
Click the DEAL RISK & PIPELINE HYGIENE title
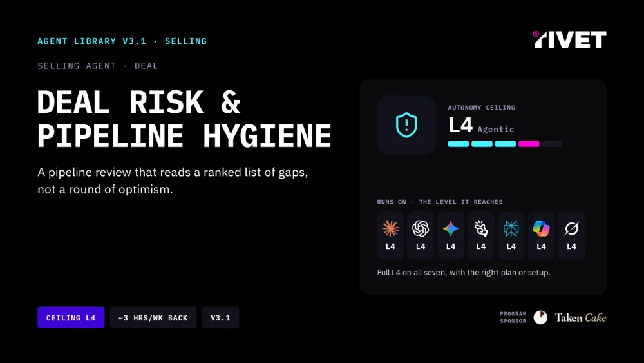[x=184, y=119]
